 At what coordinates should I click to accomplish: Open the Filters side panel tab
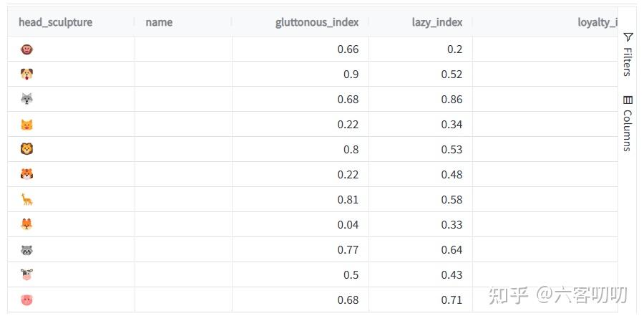(x=627, y=55)
